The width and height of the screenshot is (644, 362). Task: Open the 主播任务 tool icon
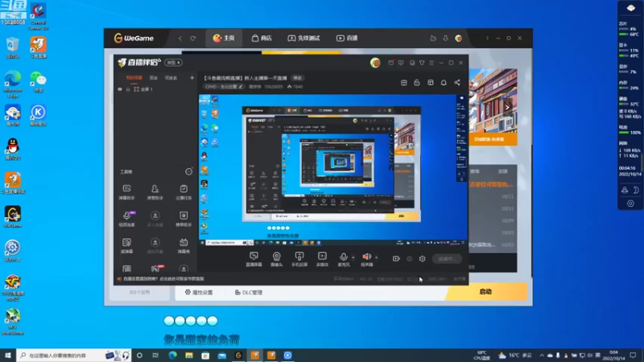[x=184, y=191]
